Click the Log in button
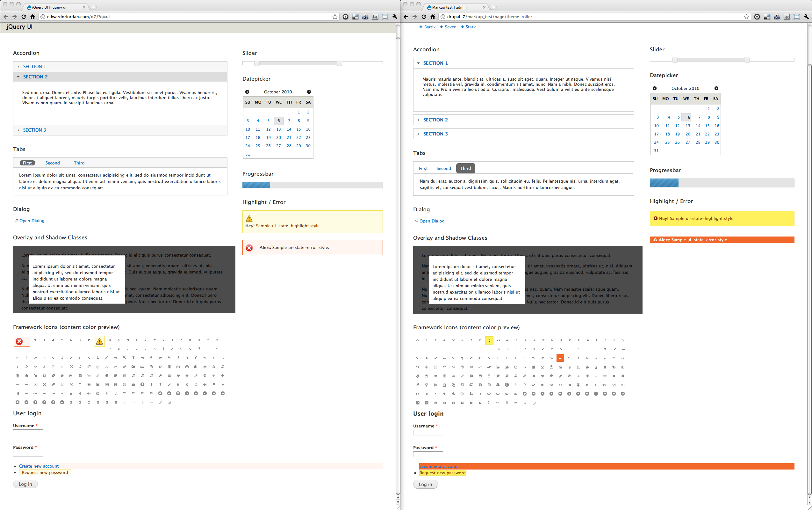 (x=25, y=484)
